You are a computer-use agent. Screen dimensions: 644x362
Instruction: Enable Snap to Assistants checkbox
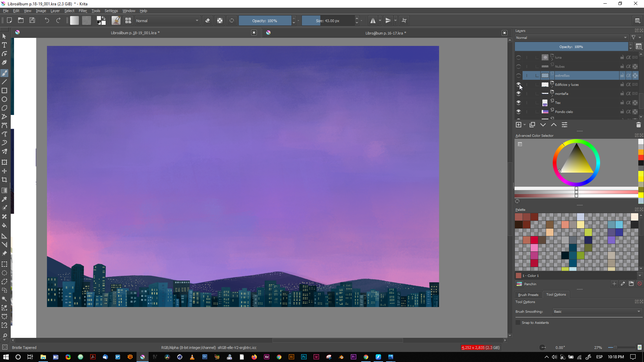518,322
